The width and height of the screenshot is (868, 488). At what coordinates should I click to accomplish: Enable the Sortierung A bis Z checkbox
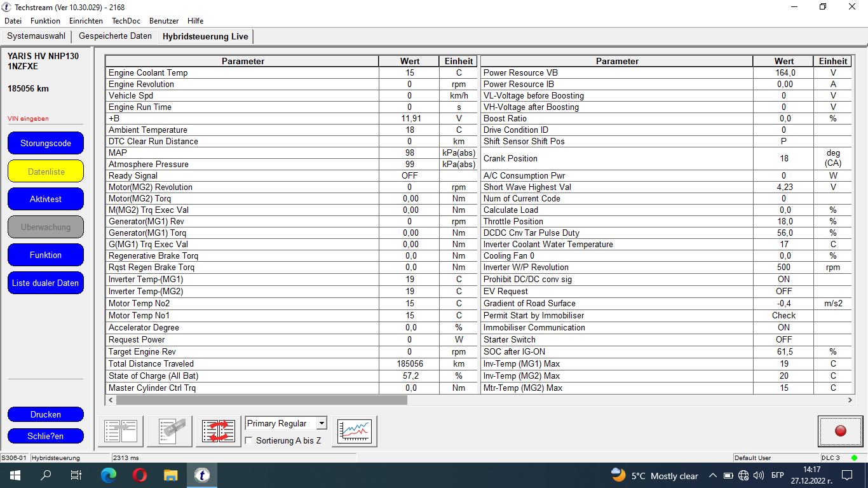[x=249, y=440]
